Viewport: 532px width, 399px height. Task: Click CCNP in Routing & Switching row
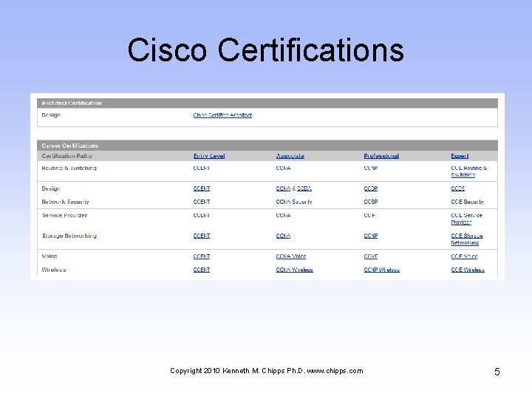pyautogui.click(x=371, y=168)
